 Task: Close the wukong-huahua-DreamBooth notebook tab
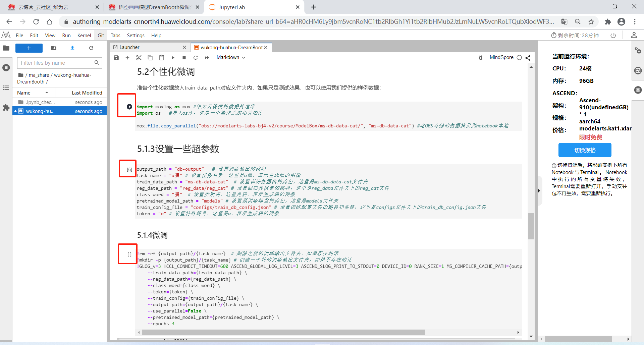[x=266, y=47]
